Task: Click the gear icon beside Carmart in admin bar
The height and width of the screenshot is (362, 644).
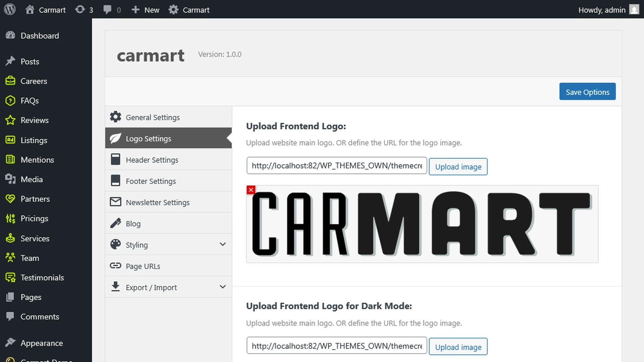Action: coord(173,10)
